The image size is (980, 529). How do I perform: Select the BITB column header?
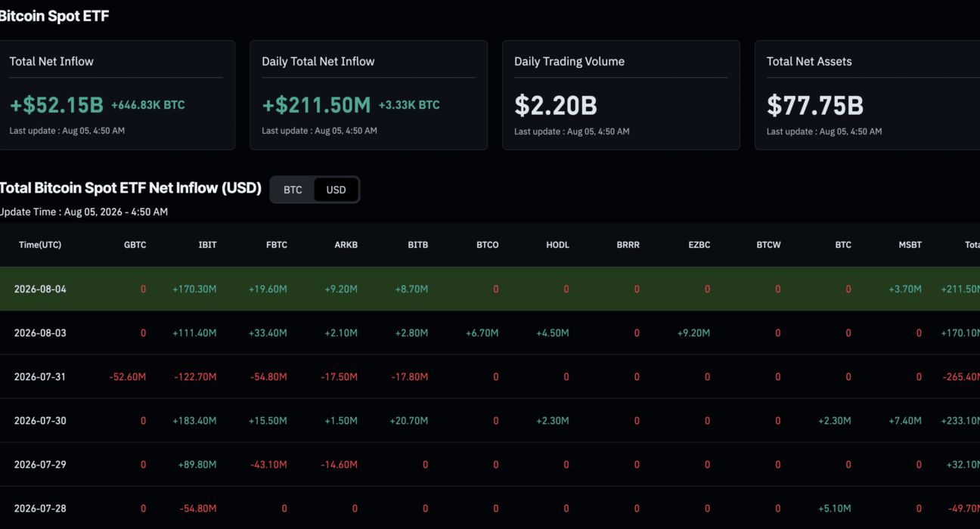[x=417, y=245]
